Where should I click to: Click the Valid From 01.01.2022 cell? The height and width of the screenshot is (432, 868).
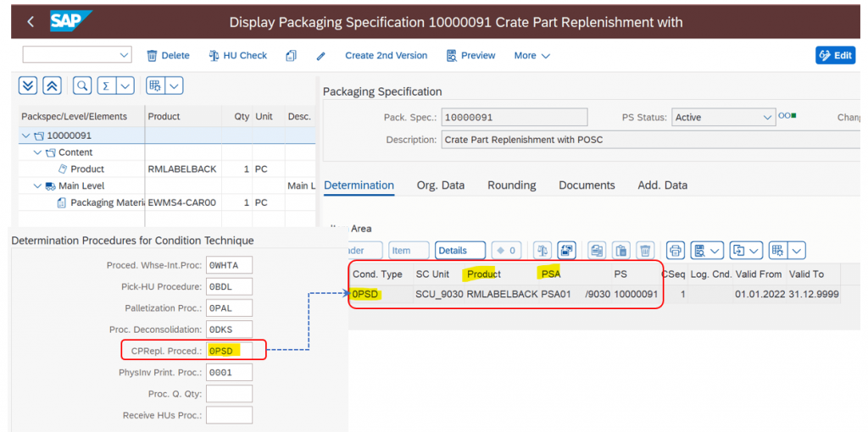[x=760, y=294]
